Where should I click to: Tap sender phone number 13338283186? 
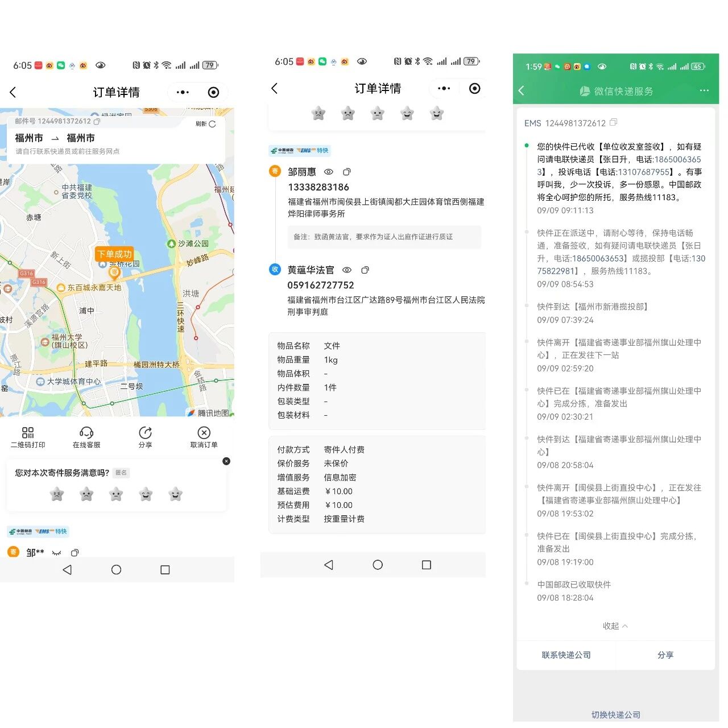318,187
